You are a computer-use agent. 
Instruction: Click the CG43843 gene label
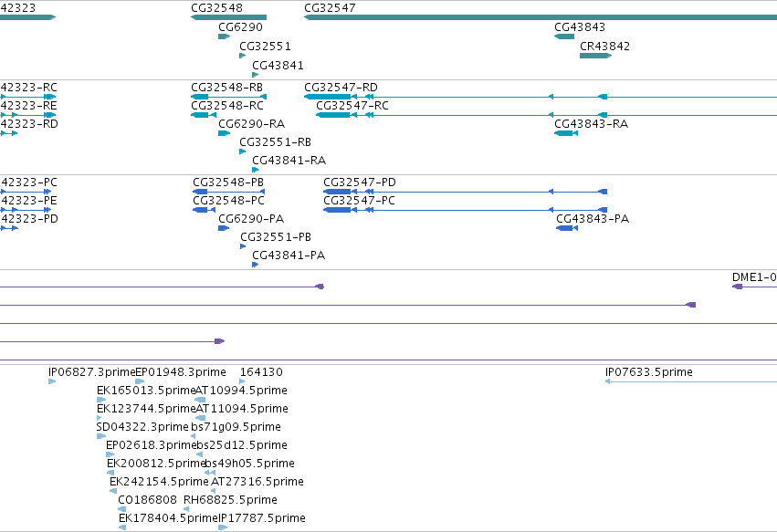580,27
